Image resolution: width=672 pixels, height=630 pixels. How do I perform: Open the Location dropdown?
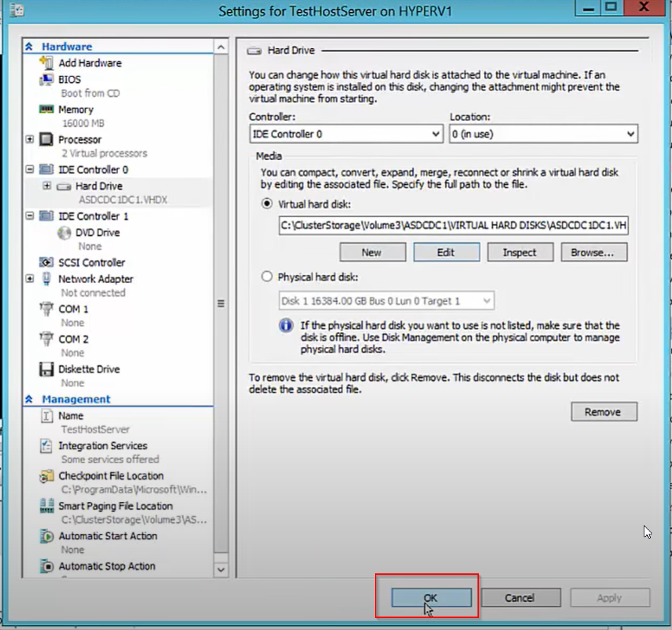543,134
